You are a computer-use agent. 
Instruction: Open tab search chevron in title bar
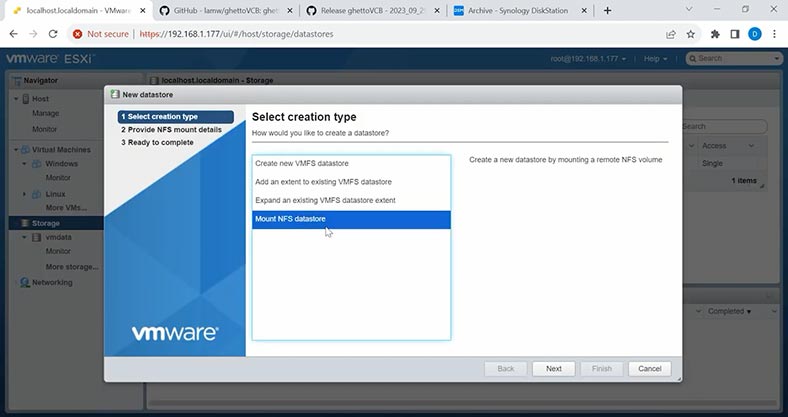[x=689, y=9]
